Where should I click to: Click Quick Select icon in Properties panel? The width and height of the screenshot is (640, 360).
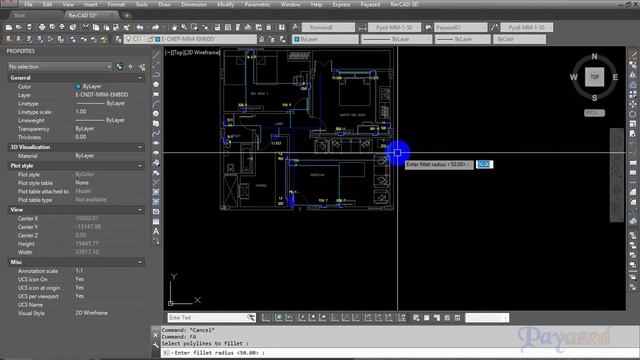142,67
